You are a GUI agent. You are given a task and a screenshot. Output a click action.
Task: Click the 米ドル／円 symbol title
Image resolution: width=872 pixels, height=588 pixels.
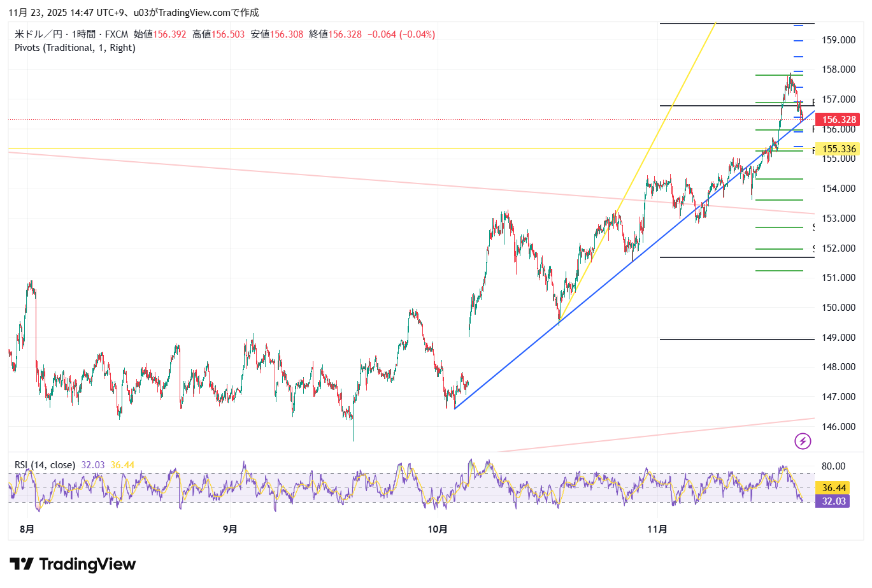(38, 34)
